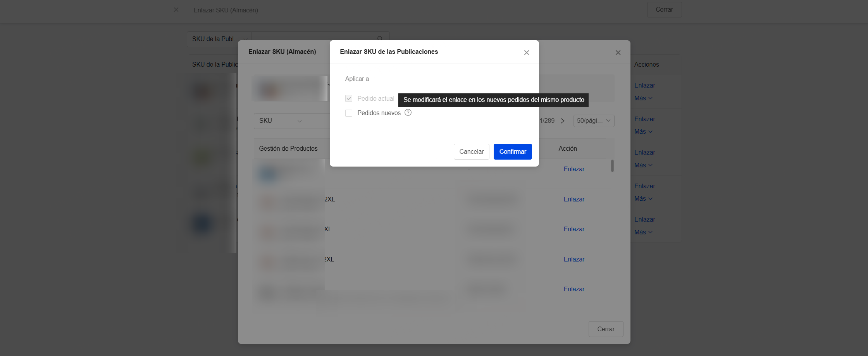Screen dimensions: 868x356
Task: Open the SKU de la Publicación dropdown
Action: pos(219,39)
